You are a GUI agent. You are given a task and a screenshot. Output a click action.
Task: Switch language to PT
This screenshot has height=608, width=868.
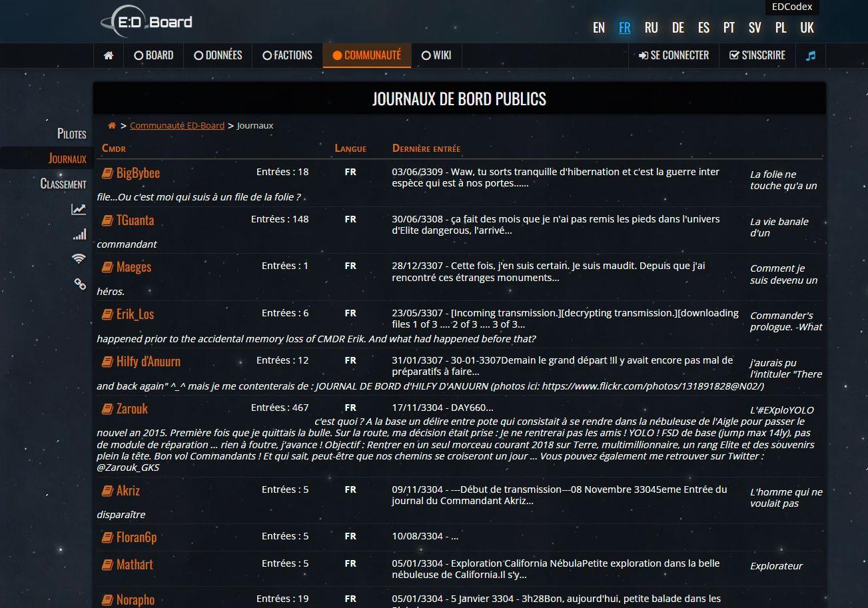[729, 27]
